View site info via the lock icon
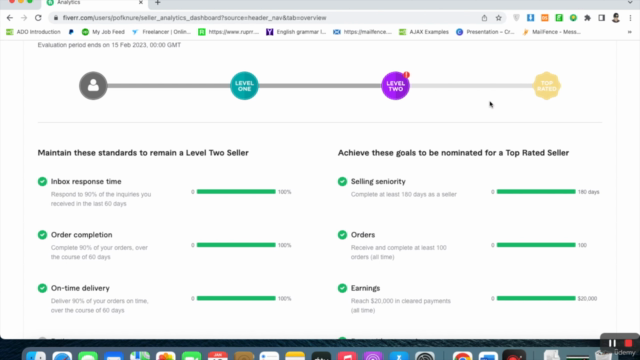The height and width of the screenshot is (360, 640). [56, 18]
